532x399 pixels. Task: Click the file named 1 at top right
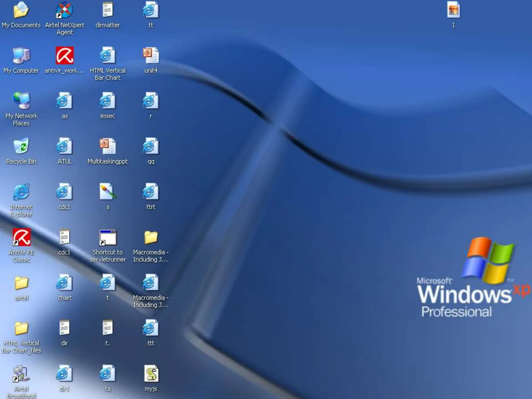[453, 10]
